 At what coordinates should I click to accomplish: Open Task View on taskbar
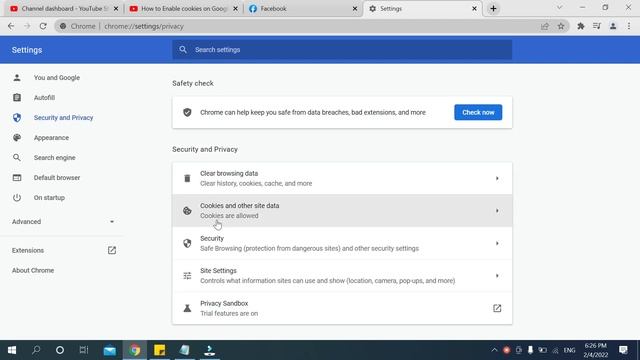pos(84,350)
